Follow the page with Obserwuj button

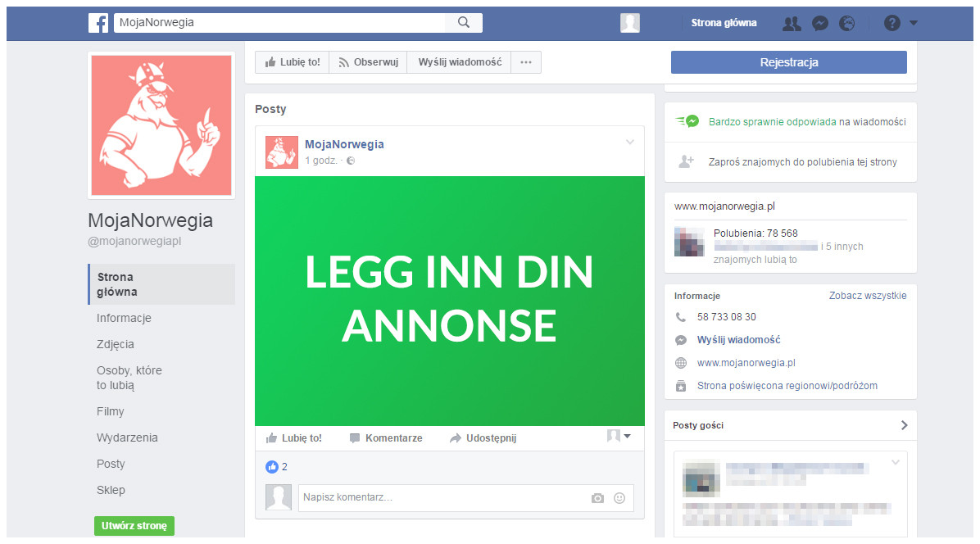click(368, 62)
